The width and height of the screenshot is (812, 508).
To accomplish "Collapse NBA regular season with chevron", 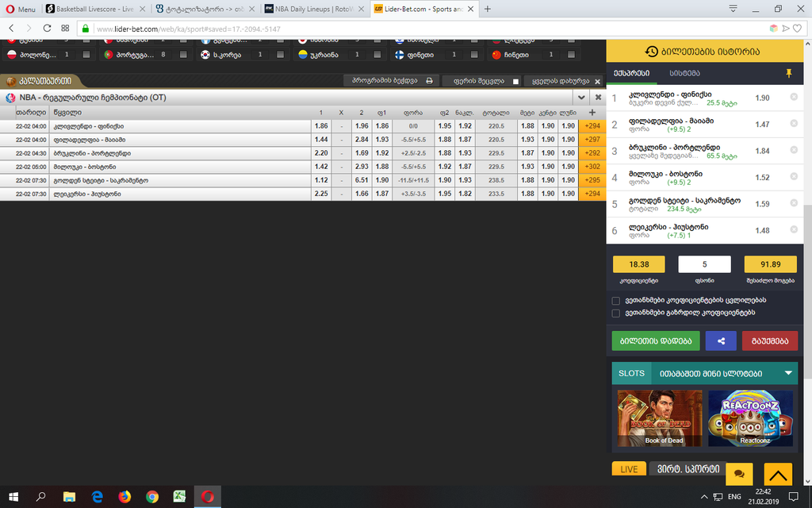I will [x=581, y=98].
